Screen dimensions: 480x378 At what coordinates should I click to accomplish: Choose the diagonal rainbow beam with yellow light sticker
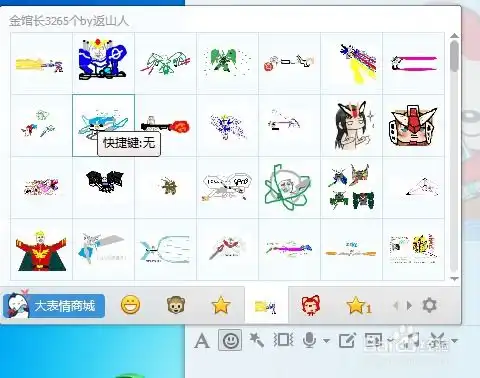click(352, 63)
